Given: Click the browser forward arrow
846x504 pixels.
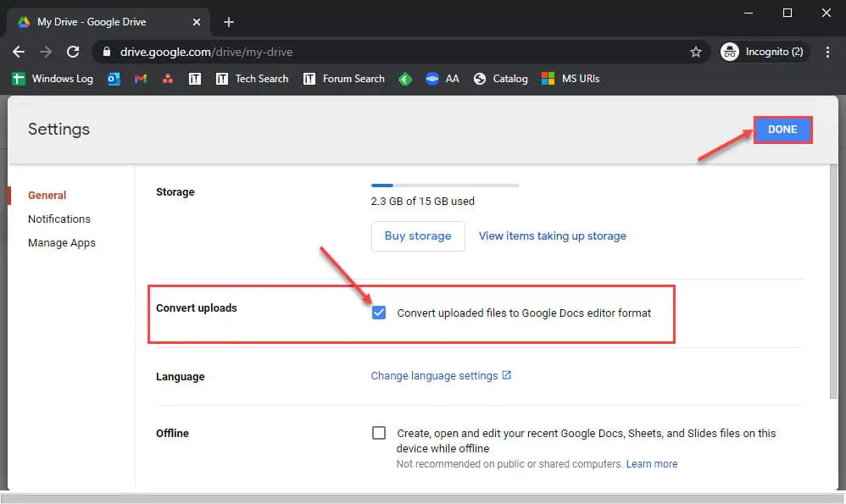Looking at the screenshot, I should pos(46,52).
